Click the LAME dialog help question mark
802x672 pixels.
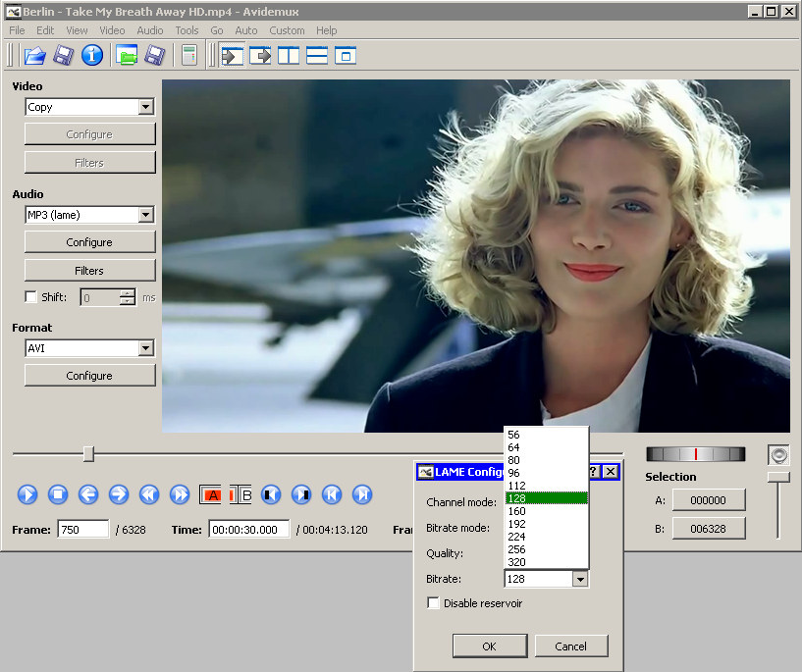point(594,471)
